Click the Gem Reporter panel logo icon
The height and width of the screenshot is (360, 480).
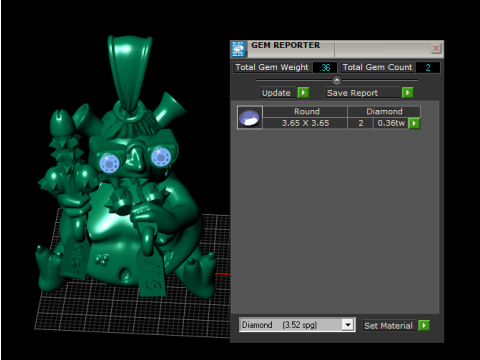238,49
